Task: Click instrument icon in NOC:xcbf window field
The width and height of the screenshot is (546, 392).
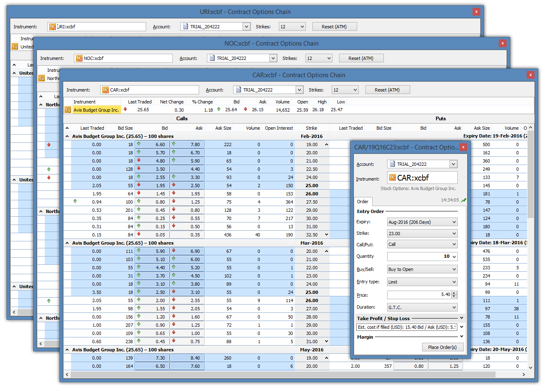Action: tap(79, 58)
